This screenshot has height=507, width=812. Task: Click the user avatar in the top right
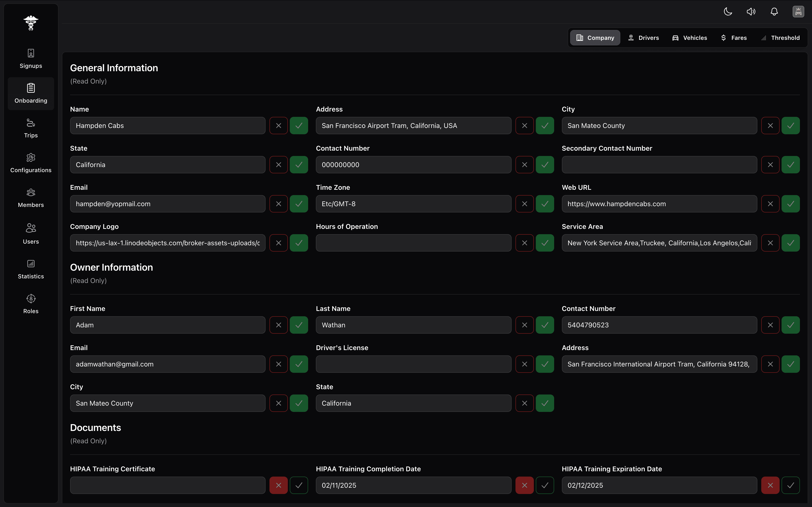798,11
